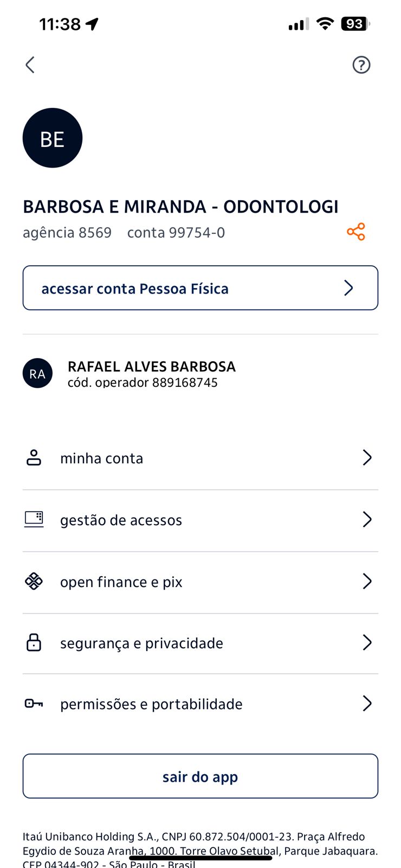This screenshot has width=401, height=868.
Task: Open chevron for segurança e privacidade
Action: pos(367,643)
